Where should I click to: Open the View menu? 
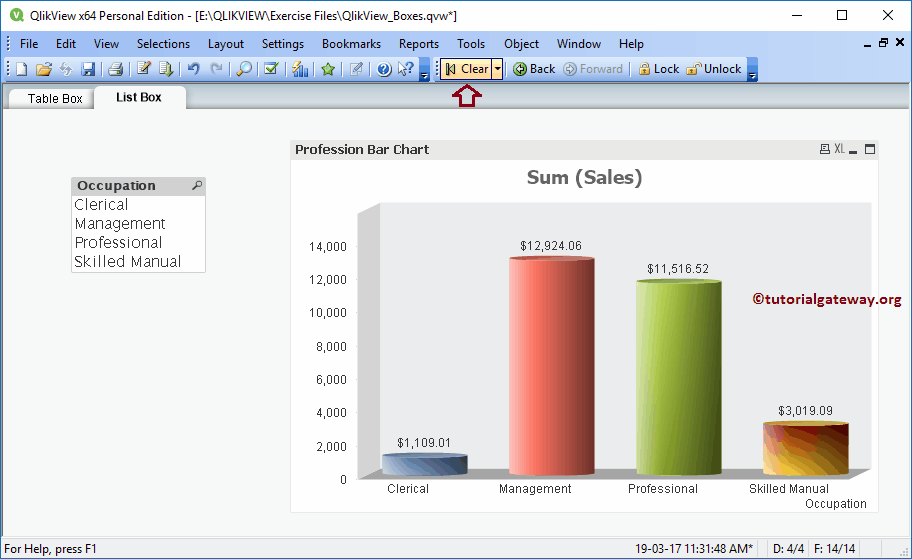click(106, 44)
